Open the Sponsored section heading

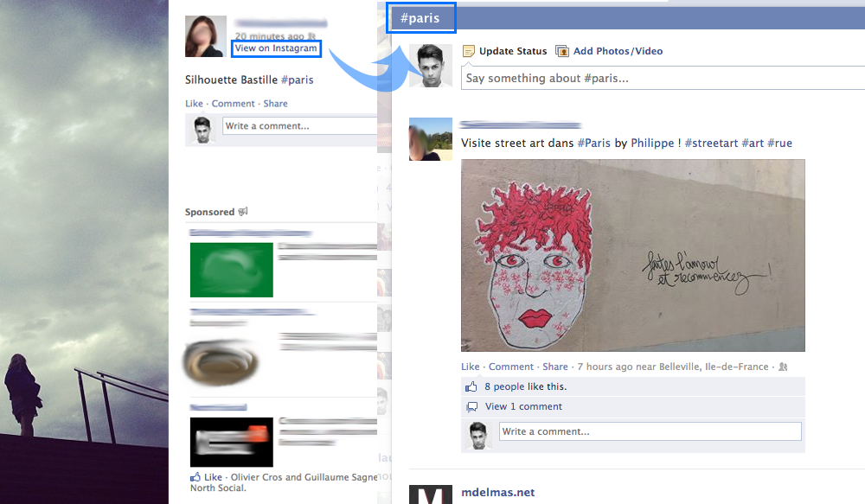pyautogui.click(x=209, y=212)
